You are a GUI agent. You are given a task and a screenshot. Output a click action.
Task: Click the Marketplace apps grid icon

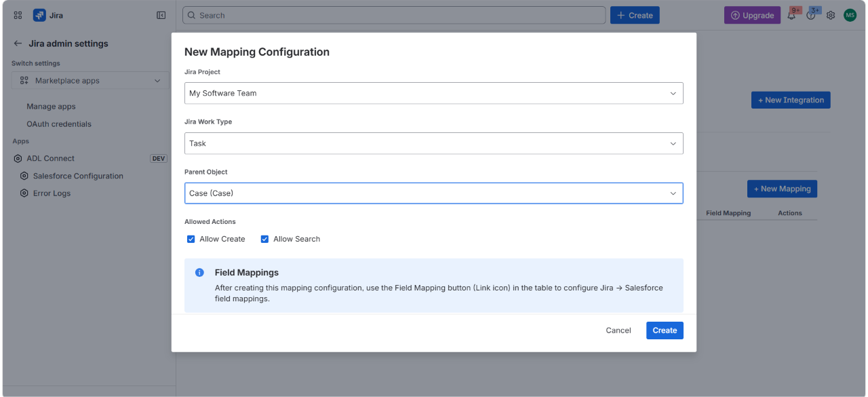24,81
